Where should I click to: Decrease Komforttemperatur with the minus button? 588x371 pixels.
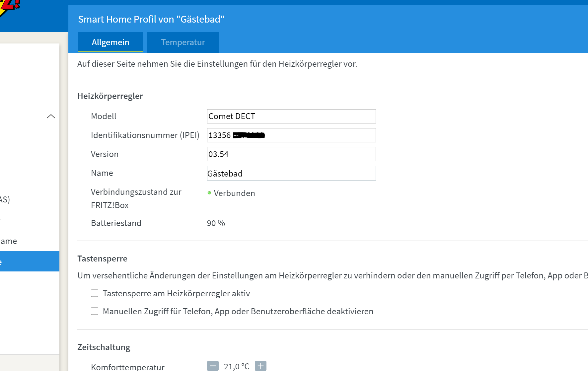(213, 366)
